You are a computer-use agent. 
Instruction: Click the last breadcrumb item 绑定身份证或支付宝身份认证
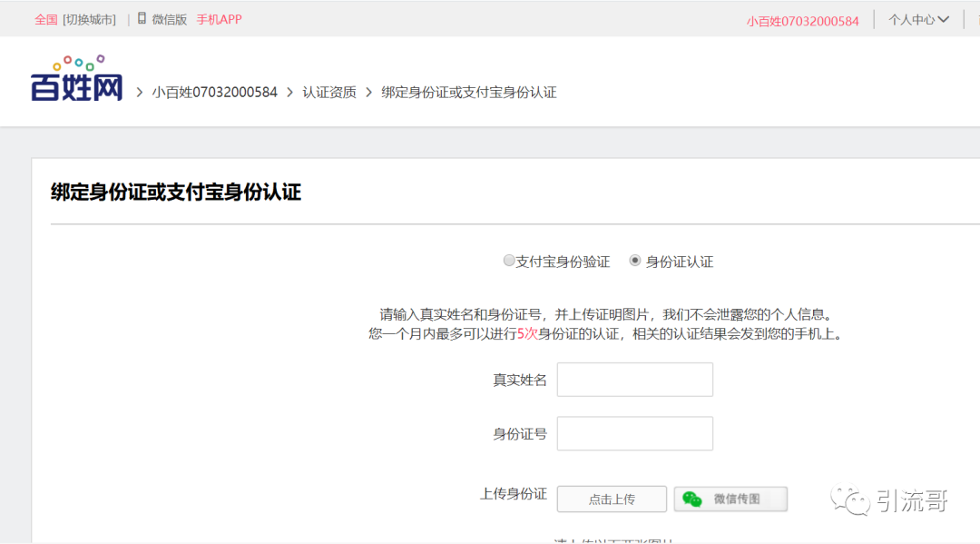468,93
